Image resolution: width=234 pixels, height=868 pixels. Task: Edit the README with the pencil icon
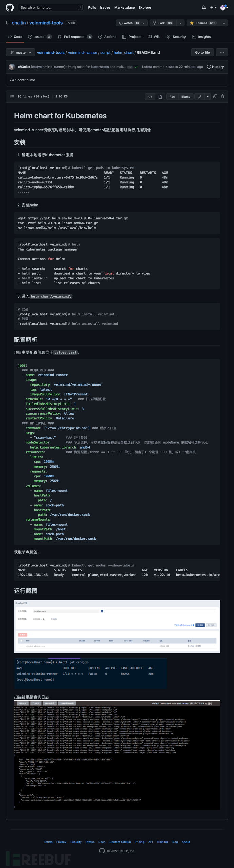point(200,96)
